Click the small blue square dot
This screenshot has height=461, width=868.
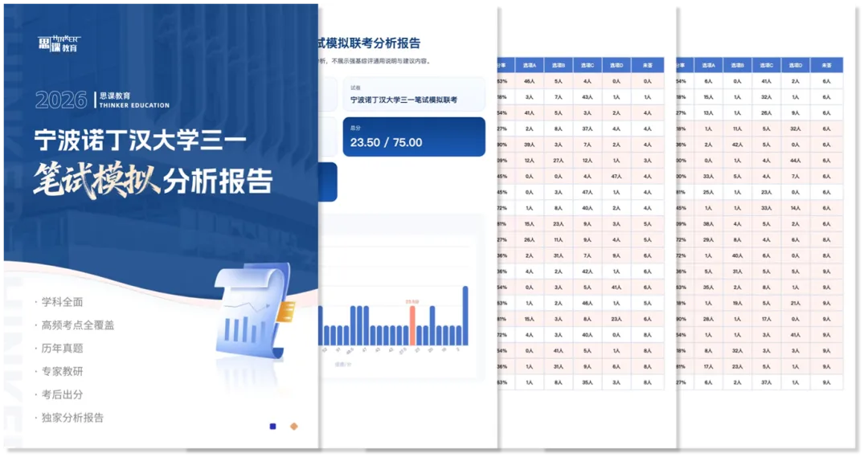coord(272,426)
